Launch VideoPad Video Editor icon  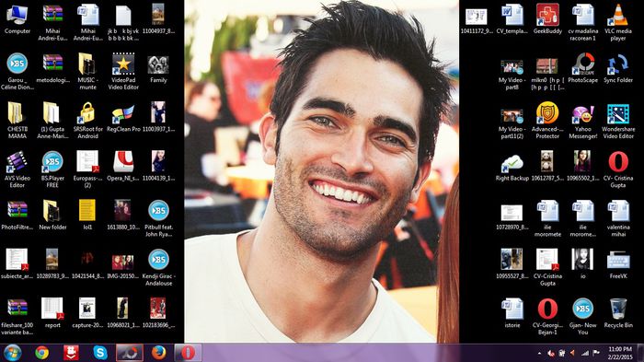[x=123, y=71]
